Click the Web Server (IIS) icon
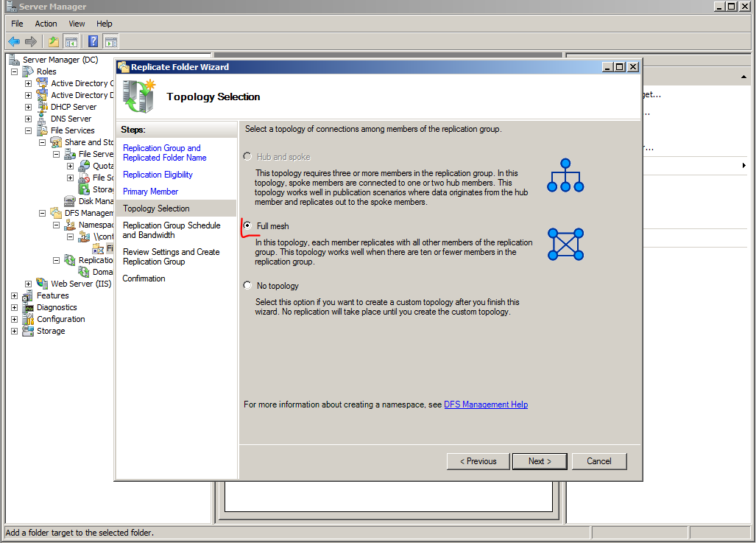This screenshot has width=756, height=543. 43,284
